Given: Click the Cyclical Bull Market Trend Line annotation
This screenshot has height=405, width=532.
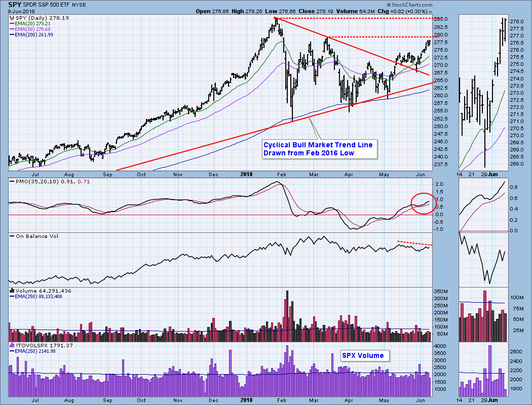Looking at the screenshot, I should (x=319, y=149).
